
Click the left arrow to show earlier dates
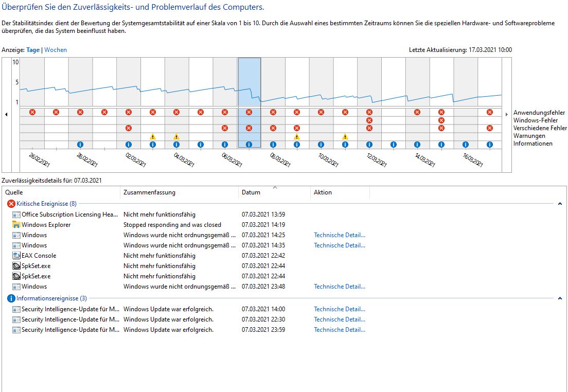6,115
